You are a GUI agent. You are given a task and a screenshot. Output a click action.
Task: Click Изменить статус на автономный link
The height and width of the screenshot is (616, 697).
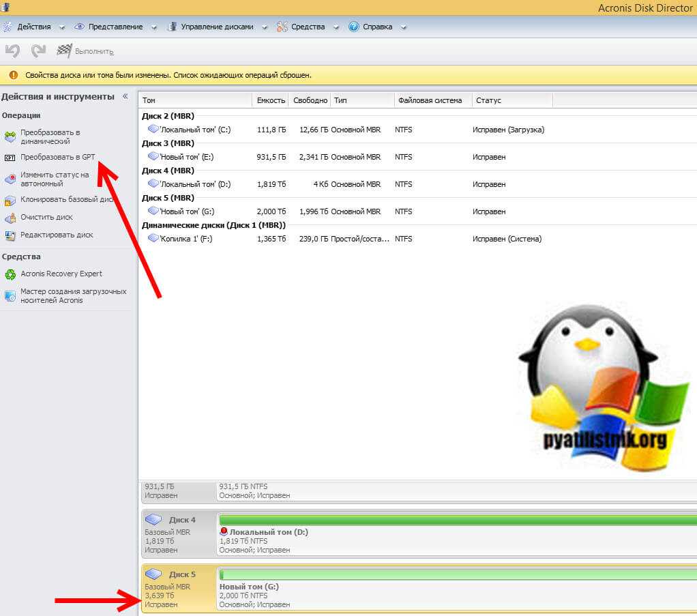pos(55,179)
